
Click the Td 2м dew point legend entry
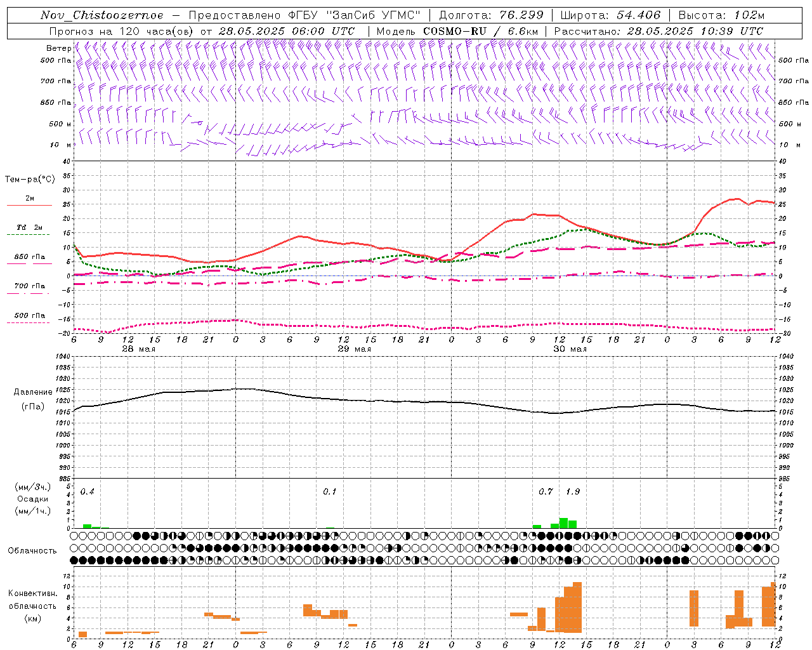coord(29,227)
